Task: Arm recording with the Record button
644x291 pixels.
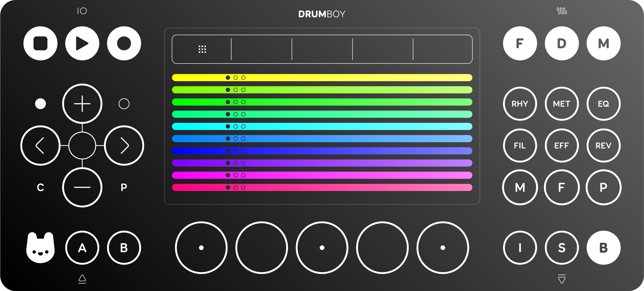Action: click(124, 43)
